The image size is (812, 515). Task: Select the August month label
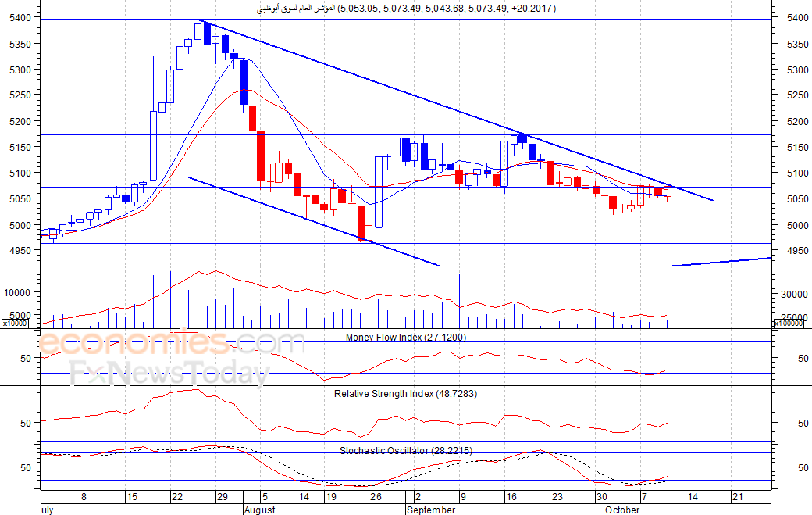(x=259, y=510)
